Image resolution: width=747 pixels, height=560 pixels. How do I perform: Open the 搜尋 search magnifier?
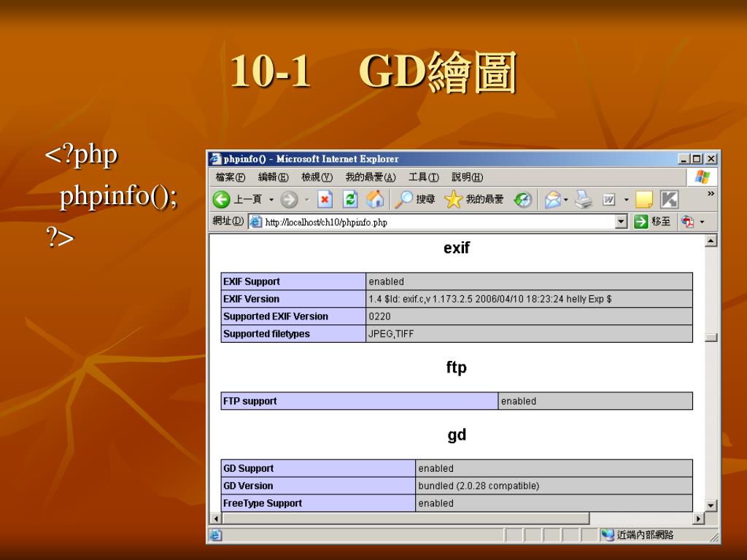[x=403, y=199]
